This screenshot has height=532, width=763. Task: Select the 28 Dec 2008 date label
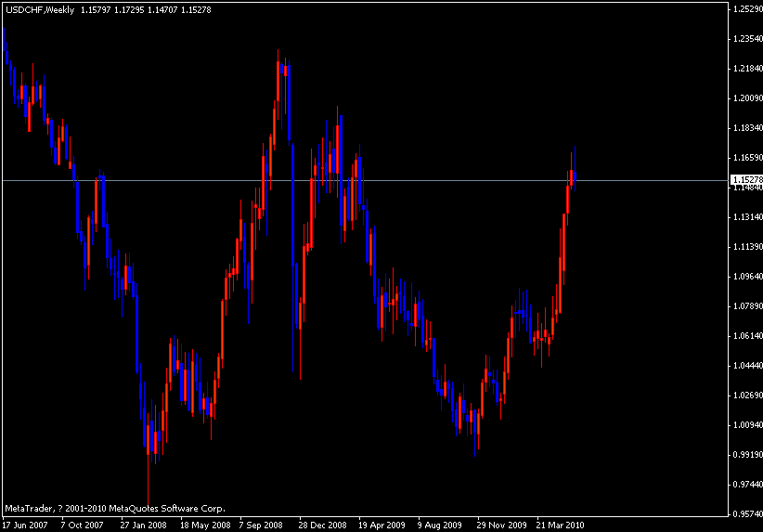coord(322,524)
